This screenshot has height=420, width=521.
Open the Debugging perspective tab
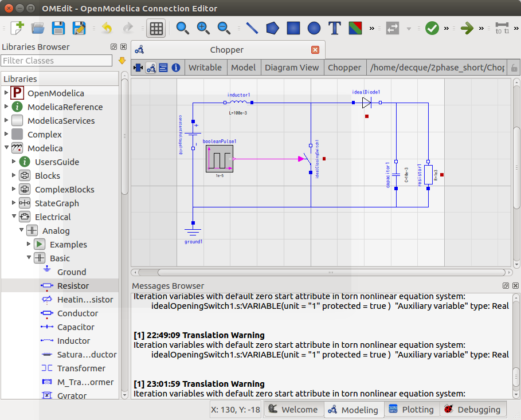(473, 409)
